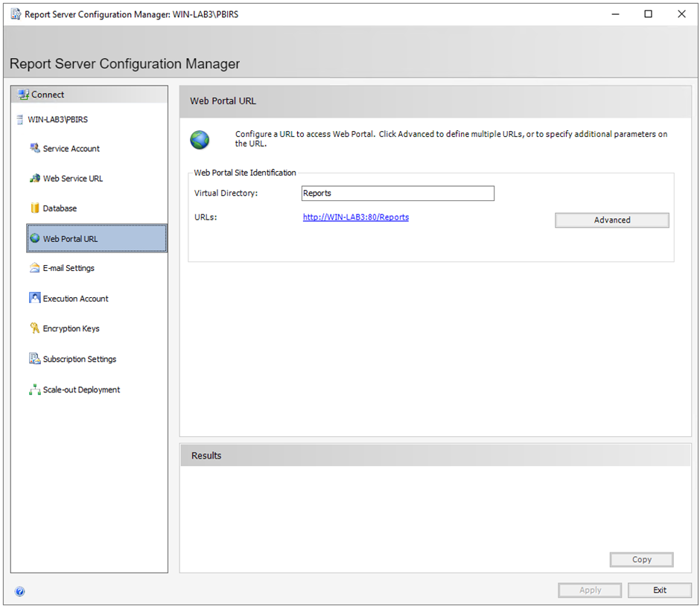
Task: Click the Connect icon in the sidebar
Action: coord(23,95)
